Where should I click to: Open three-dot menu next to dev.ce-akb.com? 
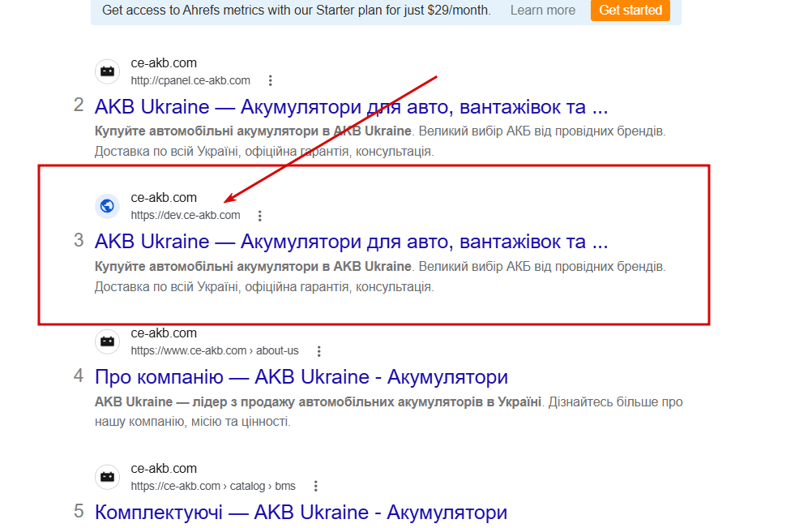click(x=260, y=216)
